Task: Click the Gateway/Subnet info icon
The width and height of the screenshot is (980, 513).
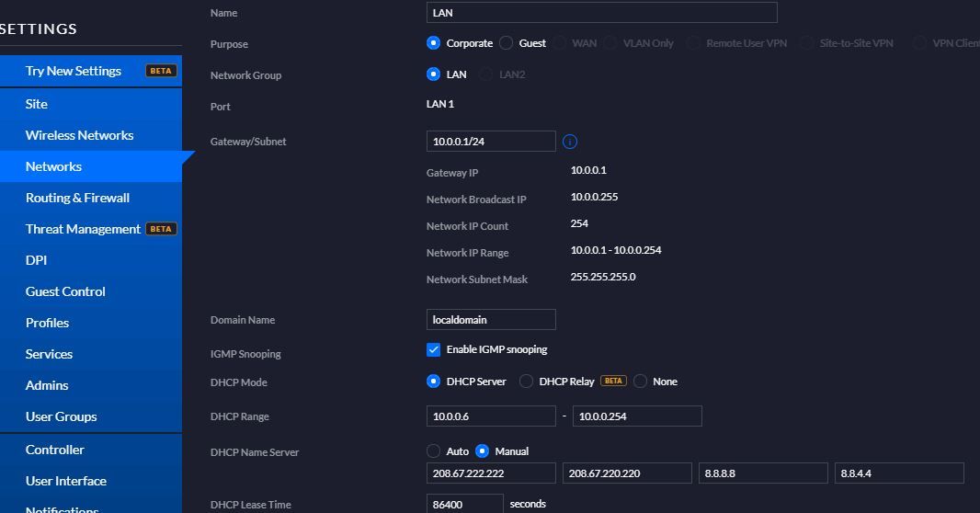Action: click(x=569, y=142)
